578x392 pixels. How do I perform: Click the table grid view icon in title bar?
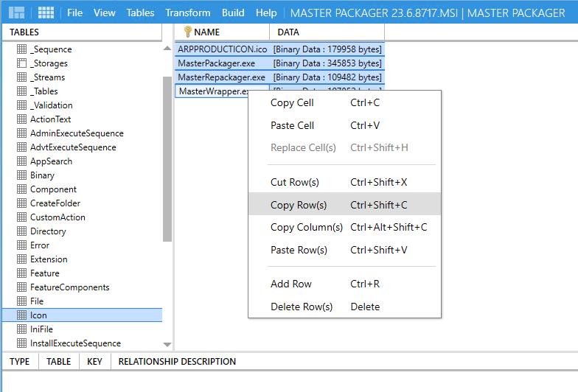click(46, 13)
